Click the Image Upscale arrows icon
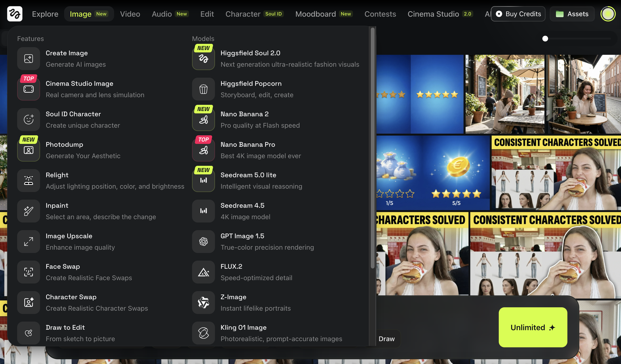Screen dimensions: 621x364 point(29,242)
